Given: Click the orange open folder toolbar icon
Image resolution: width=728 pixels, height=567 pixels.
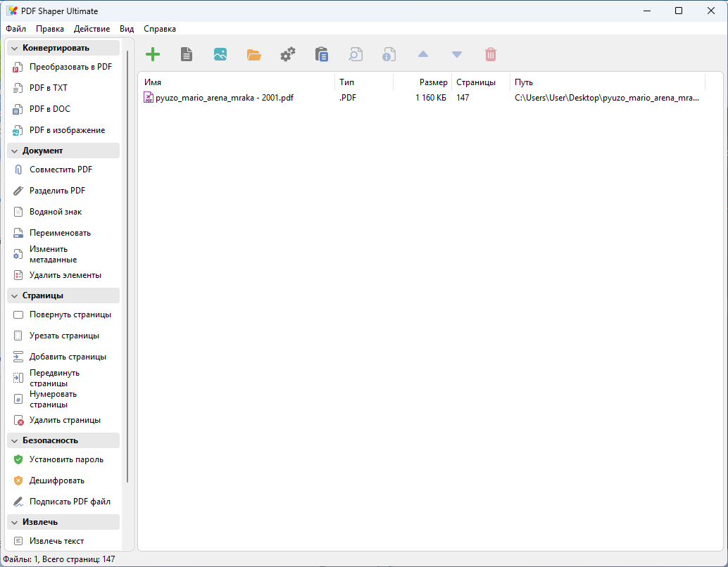Looking at the screenshot, I should click(x=253, y=54).
